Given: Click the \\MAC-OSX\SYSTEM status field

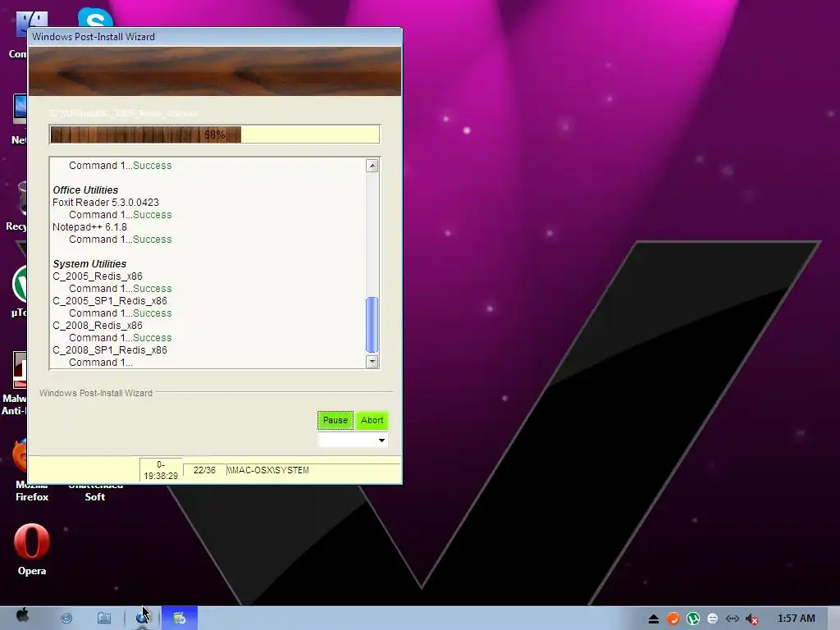Looking at the screenshot, I should click(x=313, y=470).
